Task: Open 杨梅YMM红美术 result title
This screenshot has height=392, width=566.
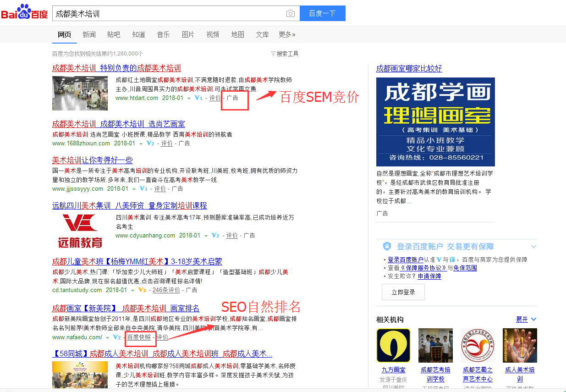Action: (x=137, y=261)
